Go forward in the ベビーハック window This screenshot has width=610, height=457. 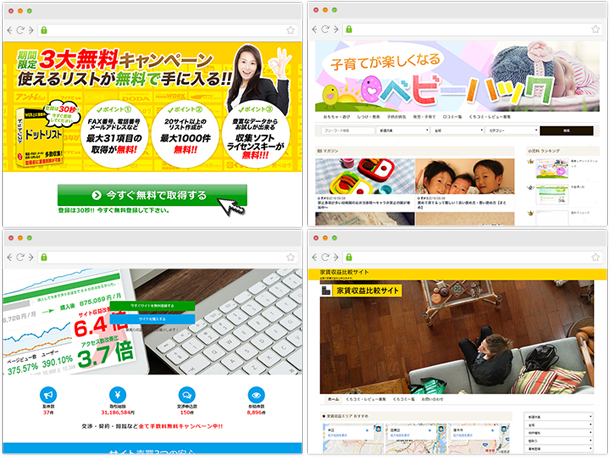tap(336, 29)
